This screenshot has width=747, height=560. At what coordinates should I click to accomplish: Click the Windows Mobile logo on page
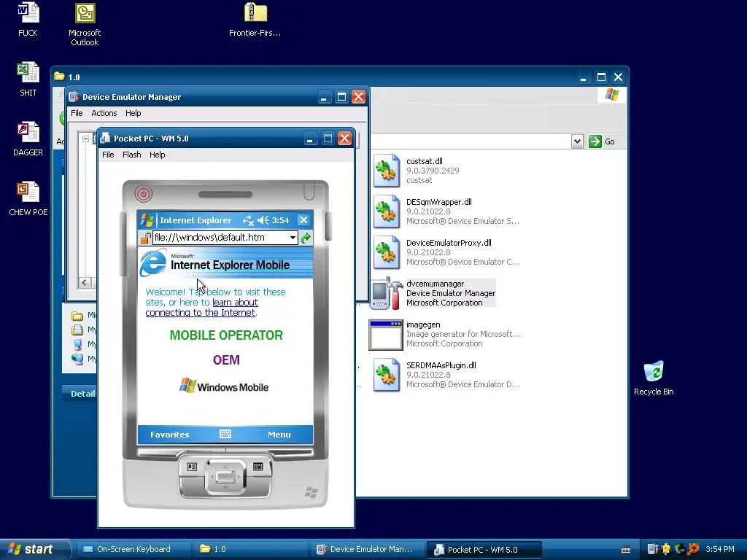pyautogui.click(x=224, y=386)
